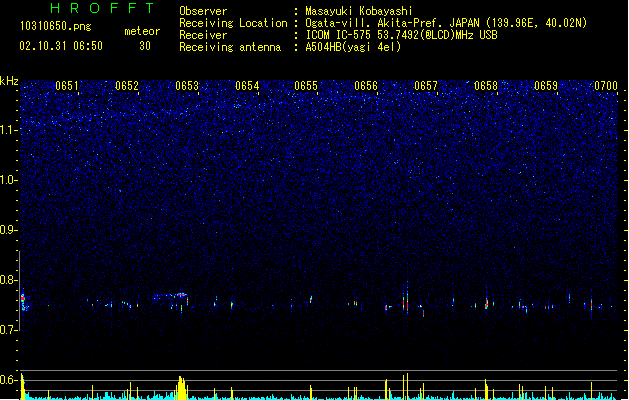The width and height of the screenshot is (629, 400).
Task: Click the 0700 time marker
Action: coord(606,86)
